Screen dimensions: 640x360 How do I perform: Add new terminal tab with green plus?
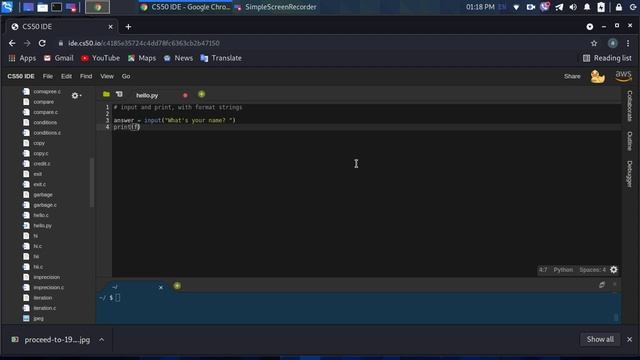[177, 286]
